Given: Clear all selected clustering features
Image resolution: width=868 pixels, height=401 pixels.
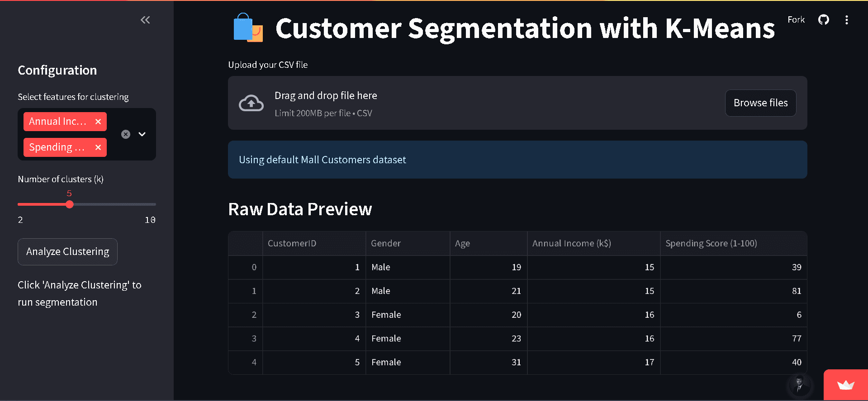Looking at the screenshot, I should pos(126,134).
